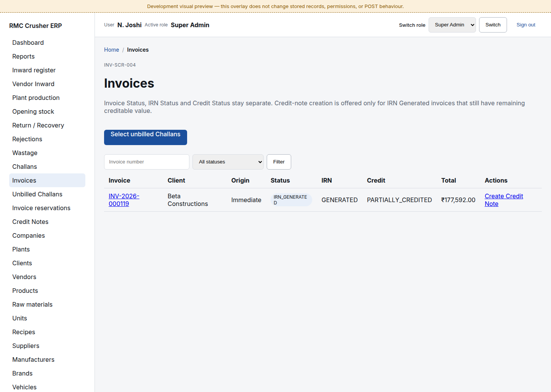Click the Select unbilled Challans button
This screenshot has width=551, height=392.
click(x=145, y=137)
